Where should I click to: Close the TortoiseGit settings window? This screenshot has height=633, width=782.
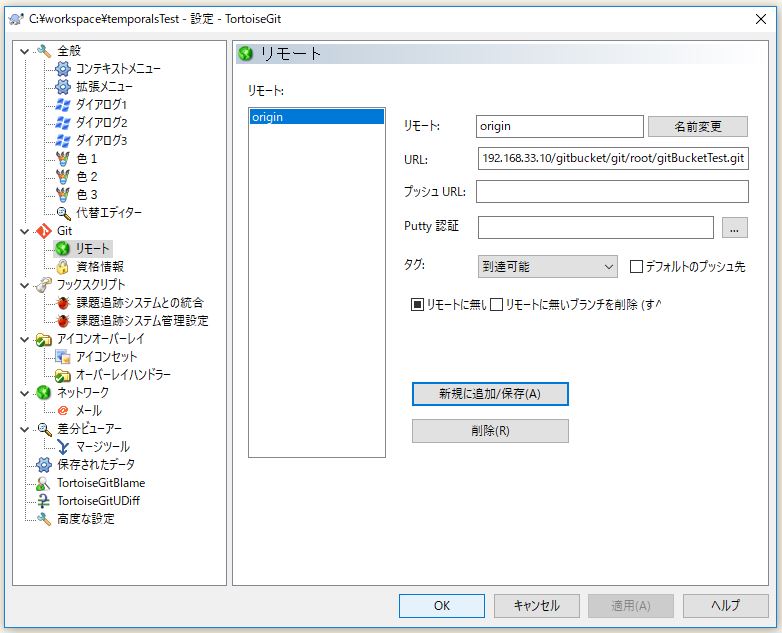pos(761,19)
